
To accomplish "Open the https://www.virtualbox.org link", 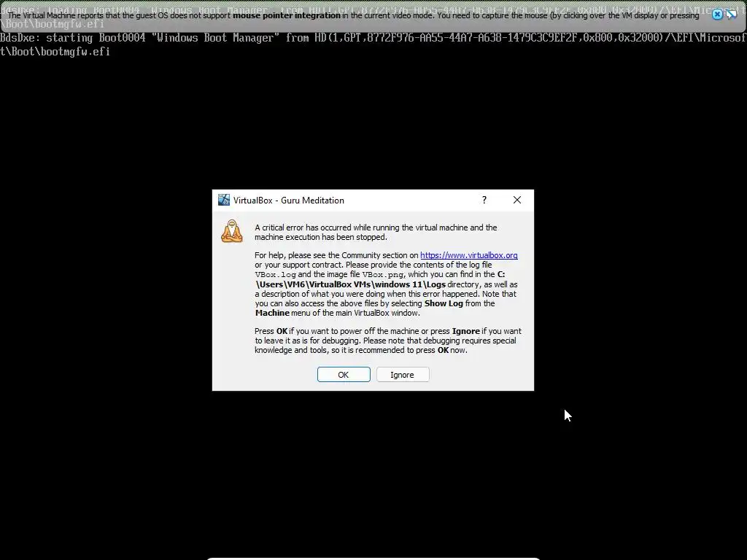I will [469, 255].
